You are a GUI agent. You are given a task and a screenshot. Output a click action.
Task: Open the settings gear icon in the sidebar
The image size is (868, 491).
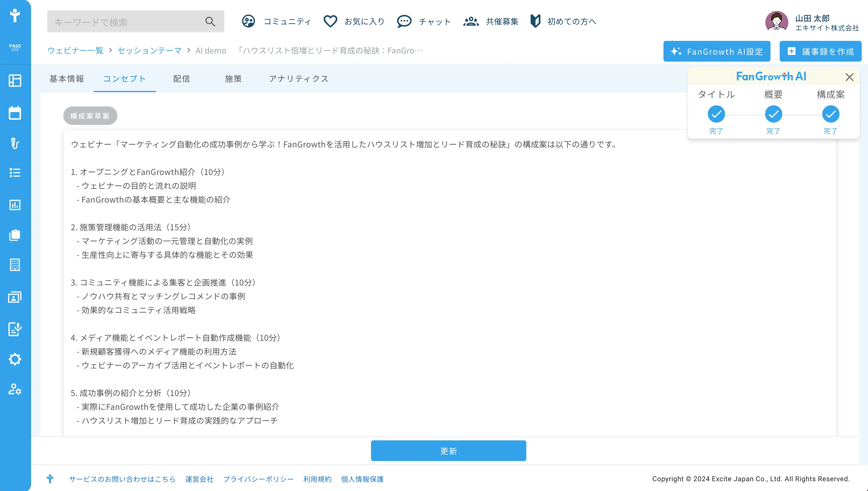click(x=15, y=359)
